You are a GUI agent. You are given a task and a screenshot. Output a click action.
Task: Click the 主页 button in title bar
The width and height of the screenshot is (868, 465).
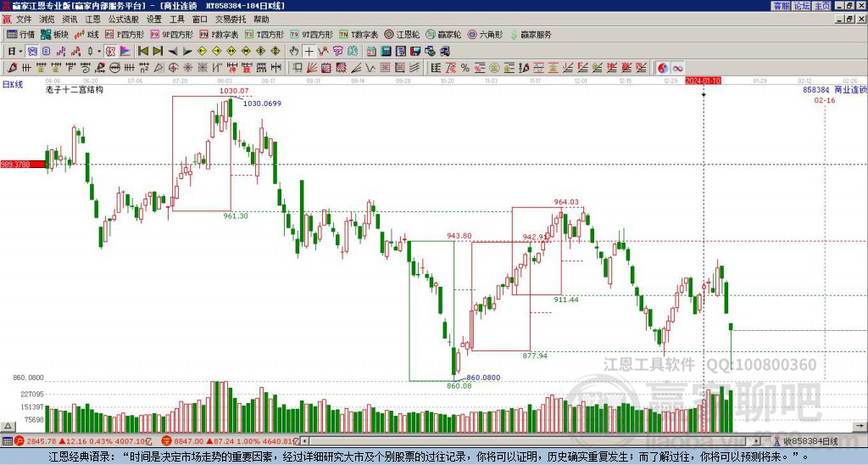822,6
